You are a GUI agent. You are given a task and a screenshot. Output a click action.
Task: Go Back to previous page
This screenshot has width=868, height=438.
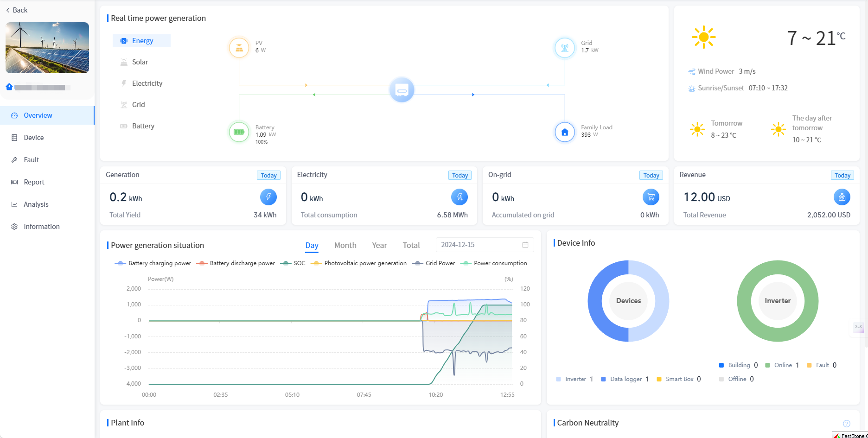click(x=17, y=10)
